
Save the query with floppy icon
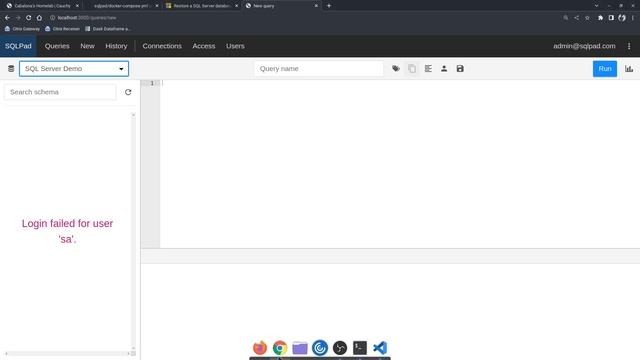click(x=460, y=69)
